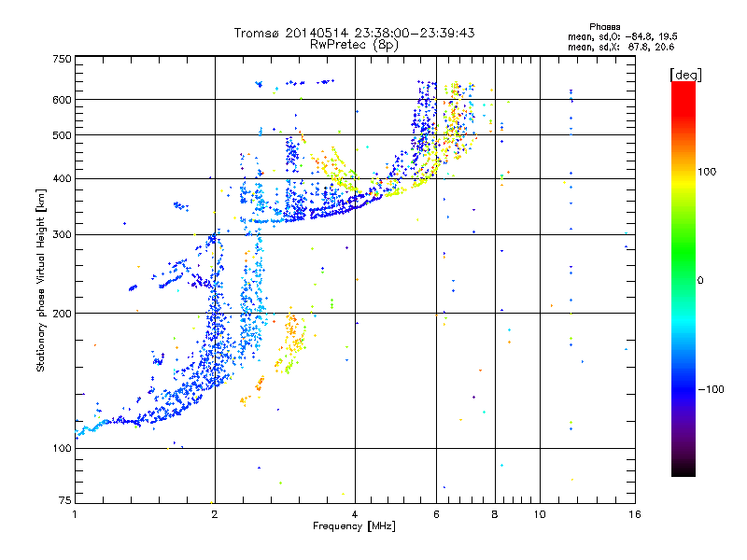Click the '500' y-axis tick label
The width and height of the screenshot is (747, 560).
(62, 135)
